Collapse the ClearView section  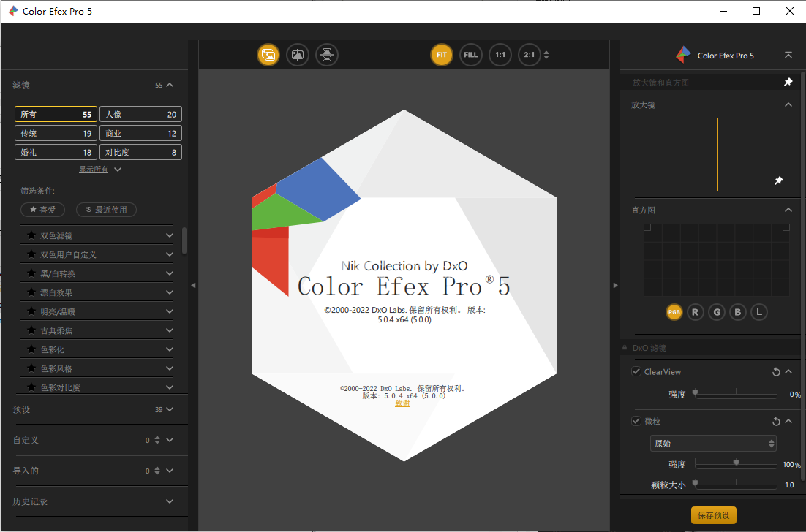pos(788,371)
